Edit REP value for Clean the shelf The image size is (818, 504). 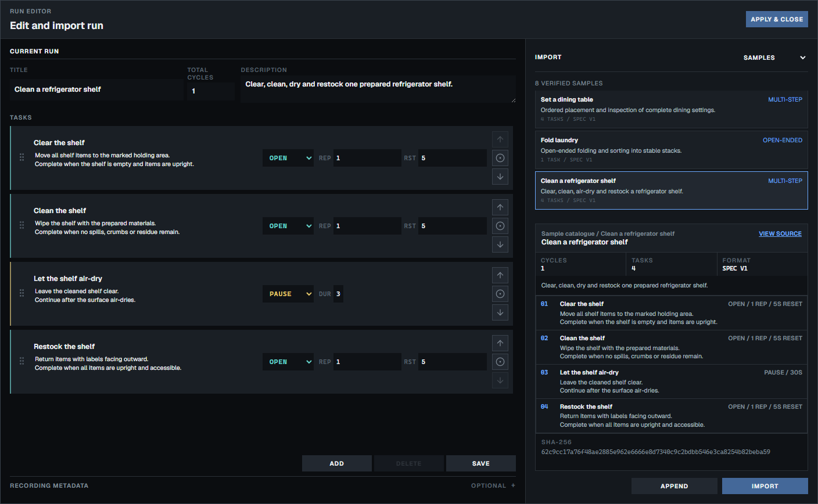[x=367, y=226]
